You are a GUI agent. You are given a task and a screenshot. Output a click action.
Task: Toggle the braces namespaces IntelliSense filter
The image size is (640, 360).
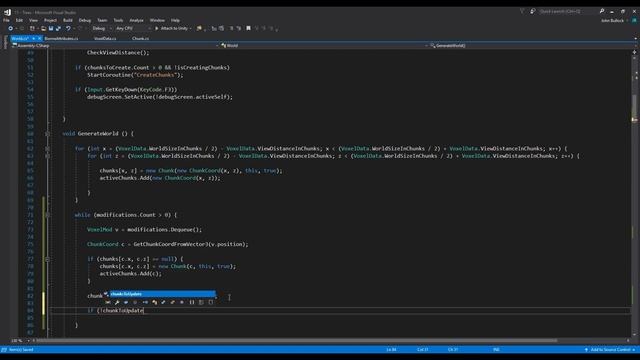click(x=192, y=302)
